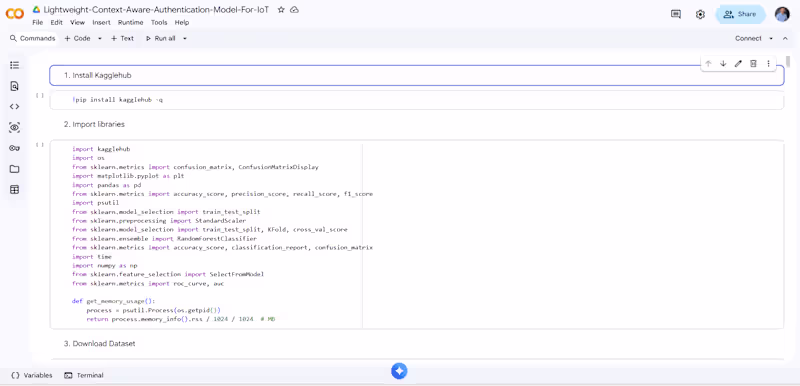This screenshot has width=800, height=386.
Task: Run all cells
Action: click(x=161, y=38)
